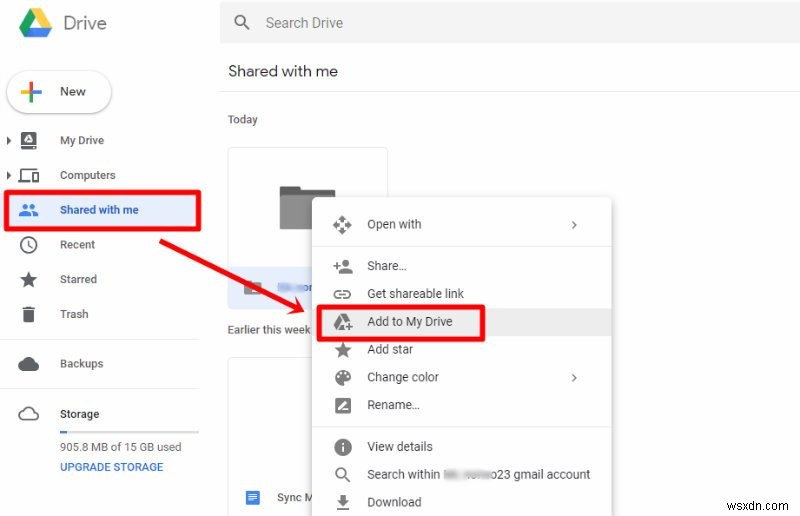Click the Computers devices icon
800x516 pixels.
pos(29,176)
